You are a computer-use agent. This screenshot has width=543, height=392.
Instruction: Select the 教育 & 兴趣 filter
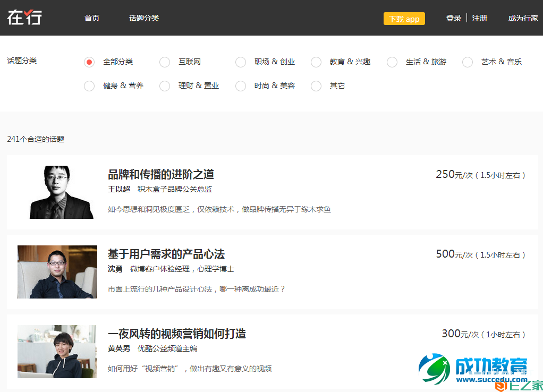pos(316,62)
